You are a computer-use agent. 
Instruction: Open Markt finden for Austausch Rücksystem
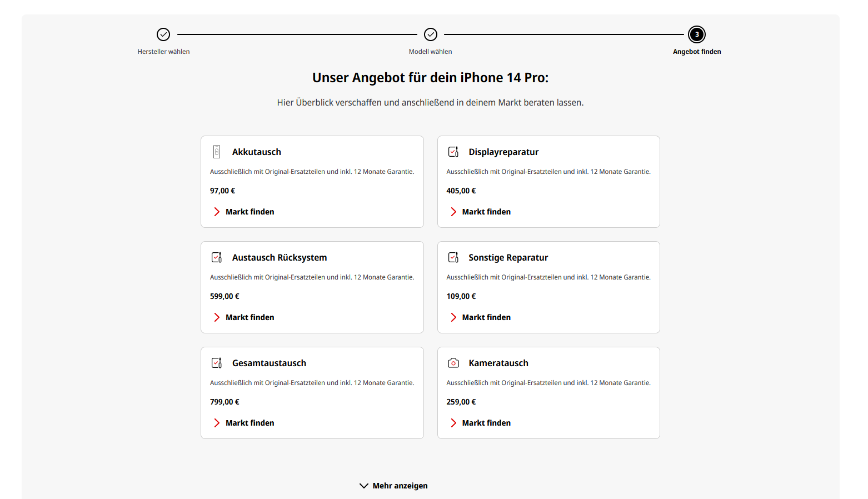[x=250, y=317]
